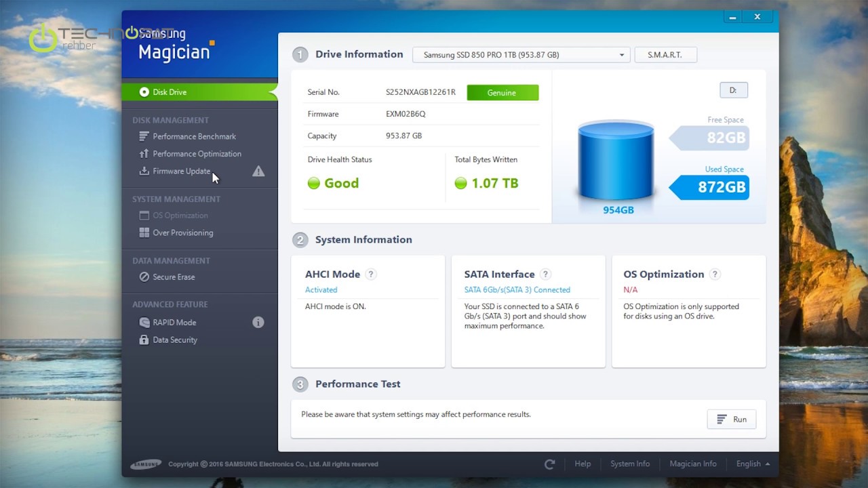Click the Free Space 82GB indicator
The height and width of the screenshot is (488, 868).
point(709,138)
